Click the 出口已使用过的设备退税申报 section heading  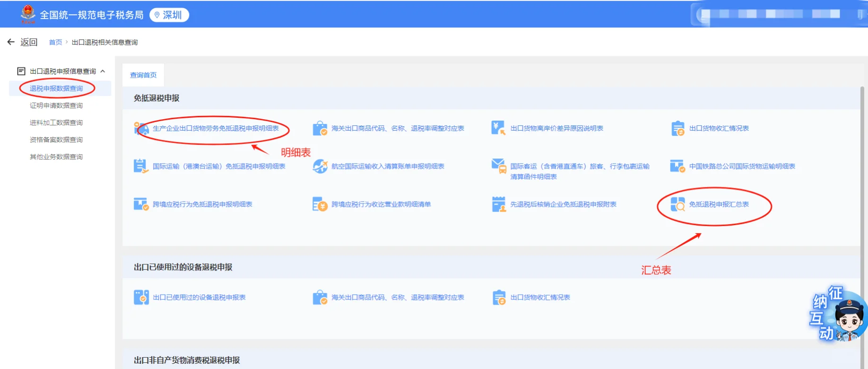coord(183,267)
